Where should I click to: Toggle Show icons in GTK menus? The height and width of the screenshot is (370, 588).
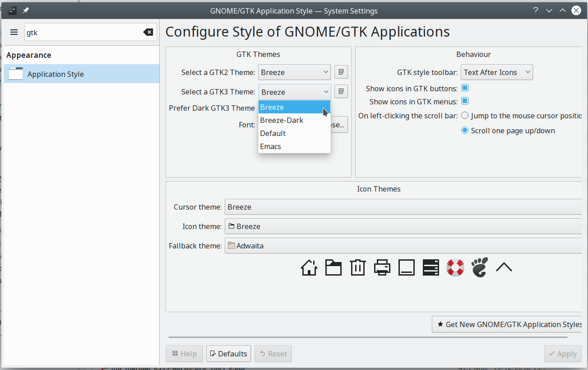coord(465,101)
